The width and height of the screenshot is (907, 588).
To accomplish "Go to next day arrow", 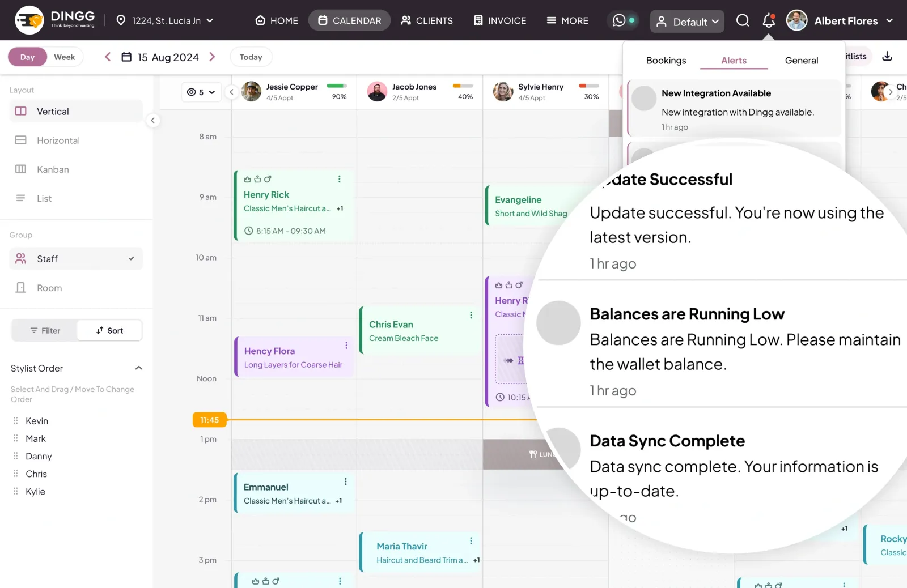I will [212, 57].
